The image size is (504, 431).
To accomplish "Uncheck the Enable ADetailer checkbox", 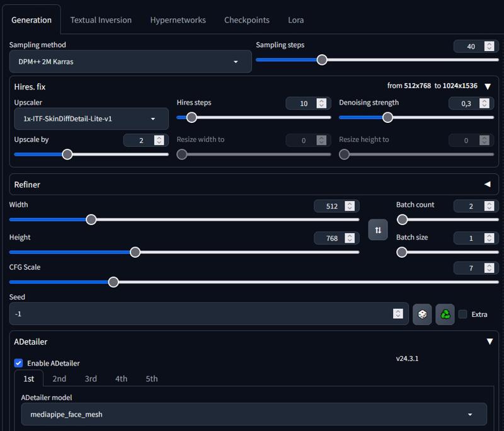I will 19,363.
